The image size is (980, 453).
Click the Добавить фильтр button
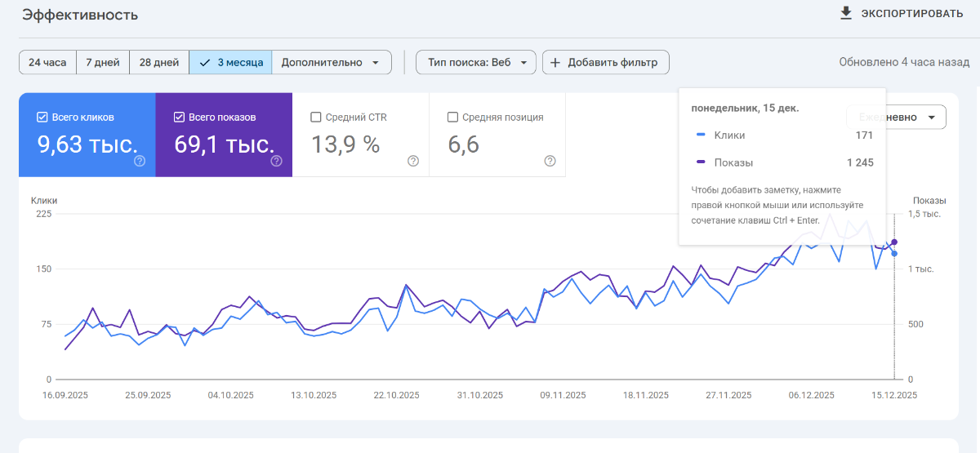point(605,62)
